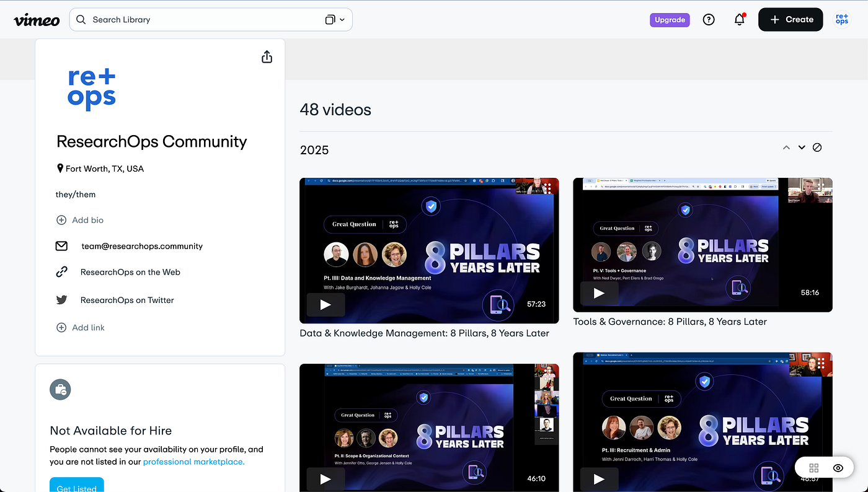Open team@researchops.community email link
The image size is (868, 492).
142,246
